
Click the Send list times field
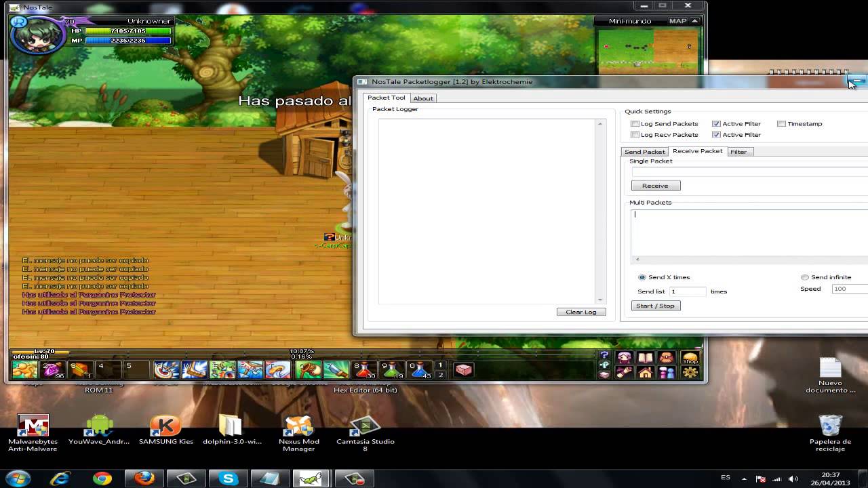[x=688, y=291]
